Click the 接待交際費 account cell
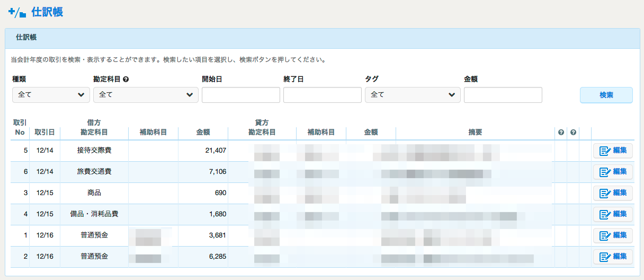644x280 pixels. pos(94,151)
